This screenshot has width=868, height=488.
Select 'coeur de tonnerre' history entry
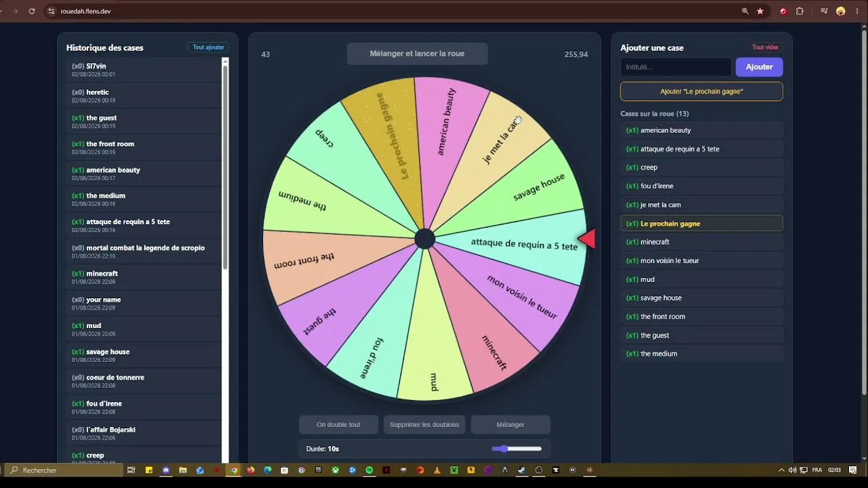144,381
